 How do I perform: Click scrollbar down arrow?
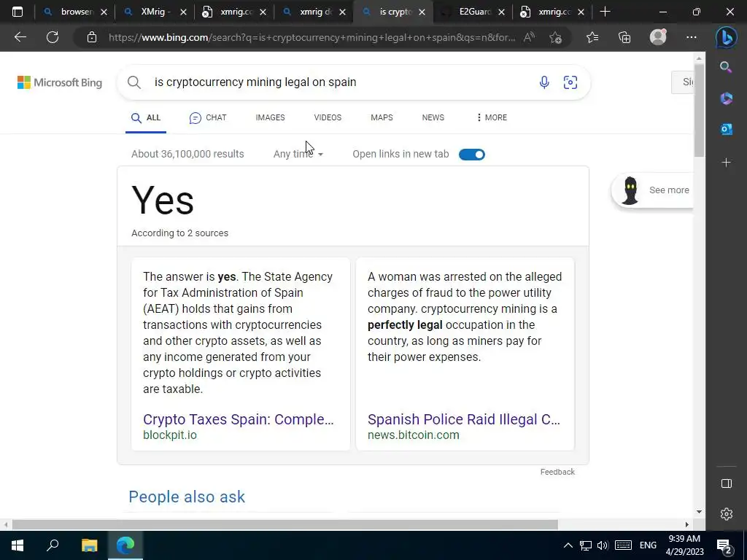pos(699,512)
